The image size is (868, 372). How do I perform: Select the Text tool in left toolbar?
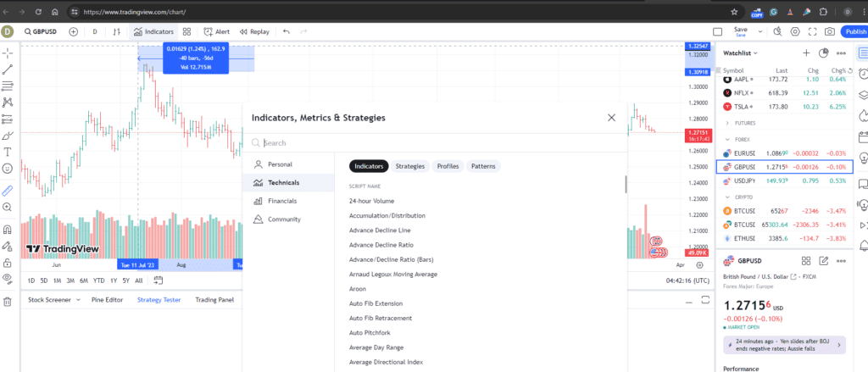pyautogui.click(x=8, y=152)
